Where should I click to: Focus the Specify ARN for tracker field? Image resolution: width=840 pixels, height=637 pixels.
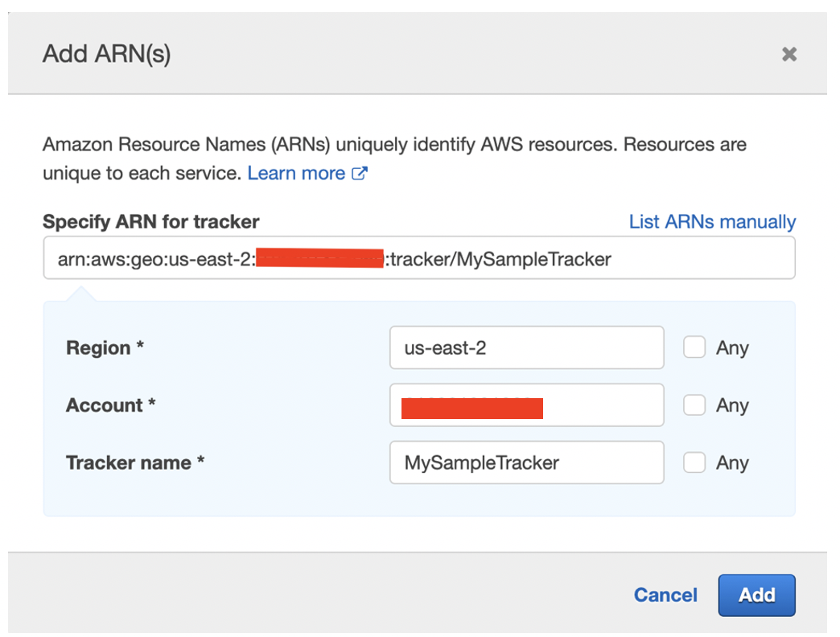click(419, 258)
